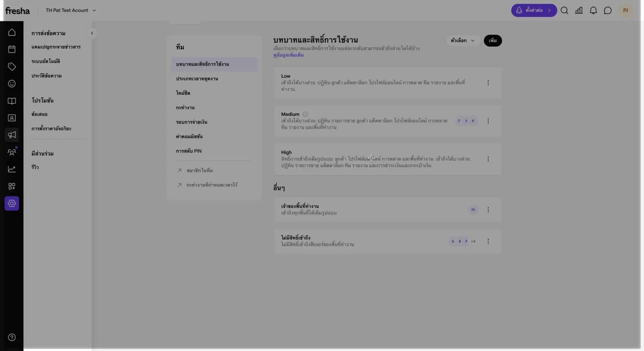The width and height of the screenshot is (644, 351).
Task: Open the sales tag icon in sidebar
Action: (12, 66)
